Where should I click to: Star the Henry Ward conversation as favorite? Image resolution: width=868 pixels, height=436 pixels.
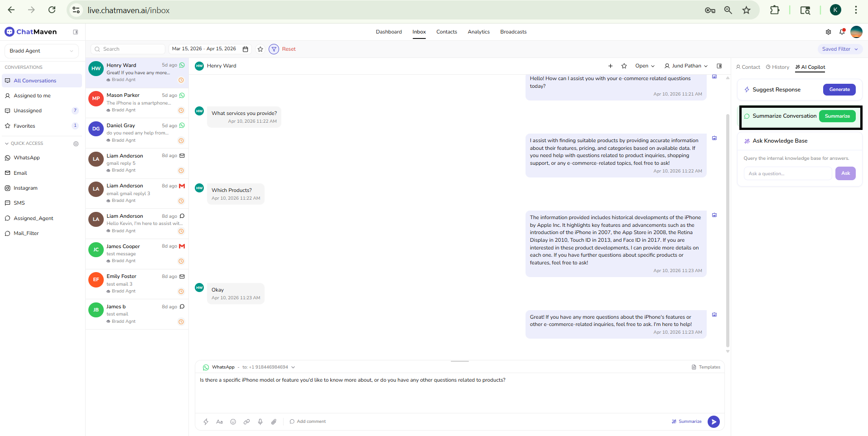[624, 66]
